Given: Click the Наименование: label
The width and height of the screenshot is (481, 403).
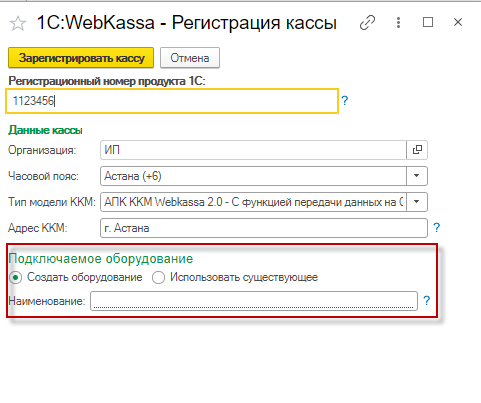Looking at the screenshot, I should point(47,301).
